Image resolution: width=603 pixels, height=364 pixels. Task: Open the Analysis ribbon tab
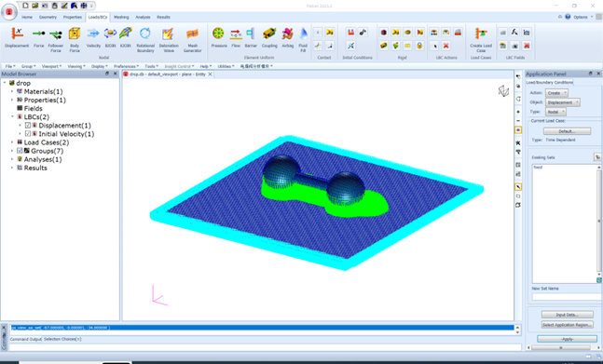pyautogui.click(x=143, y=18)
